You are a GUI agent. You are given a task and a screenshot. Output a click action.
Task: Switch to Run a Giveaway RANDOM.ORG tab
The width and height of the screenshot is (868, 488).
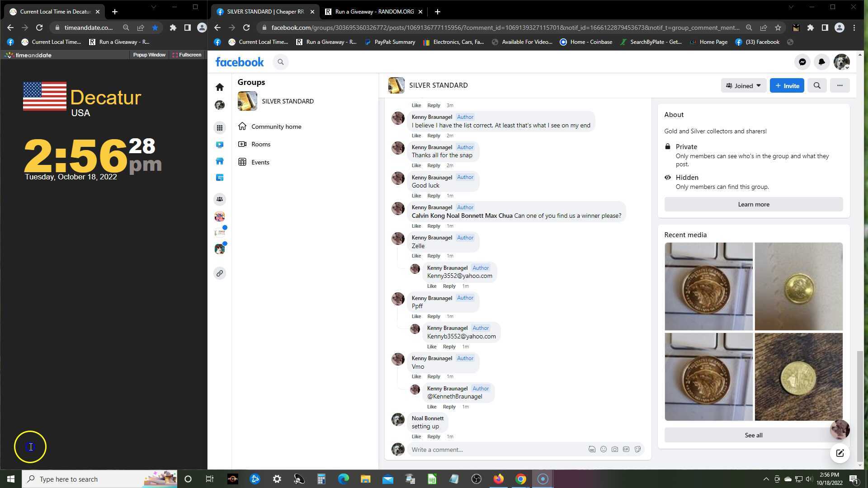point(374,12)
